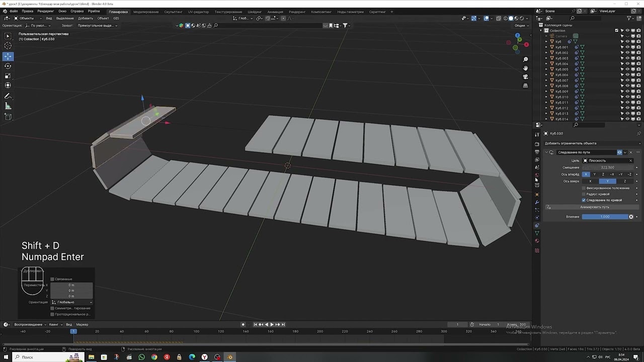Enable Радиус кривой checkbox
The height and width of the screenshot is (362, 644).
(584, 194)
